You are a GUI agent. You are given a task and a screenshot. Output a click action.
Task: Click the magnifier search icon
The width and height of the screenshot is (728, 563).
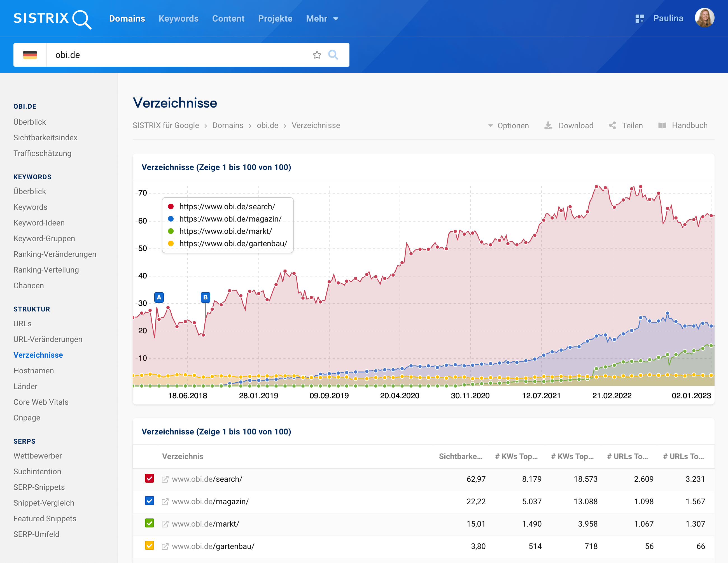coord(333,55)
